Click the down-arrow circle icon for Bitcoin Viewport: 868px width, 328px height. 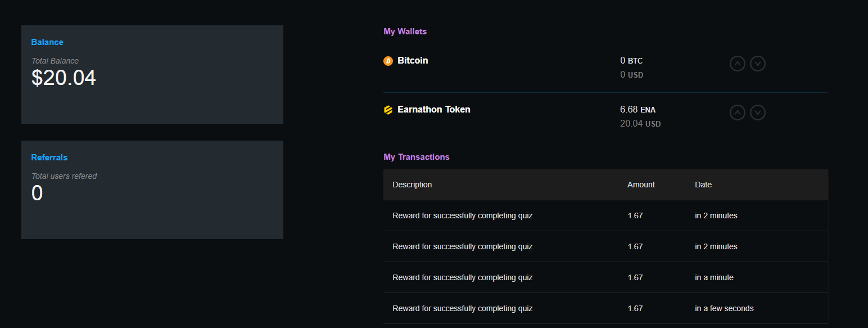pyautogui.click(x=758, y=64)
